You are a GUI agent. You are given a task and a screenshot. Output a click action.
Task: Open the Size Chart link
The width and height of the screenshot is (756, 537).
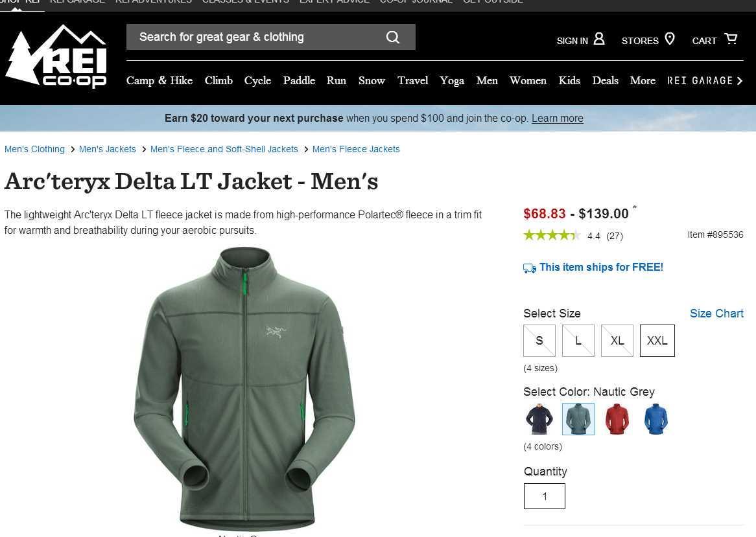coord(716,314)
